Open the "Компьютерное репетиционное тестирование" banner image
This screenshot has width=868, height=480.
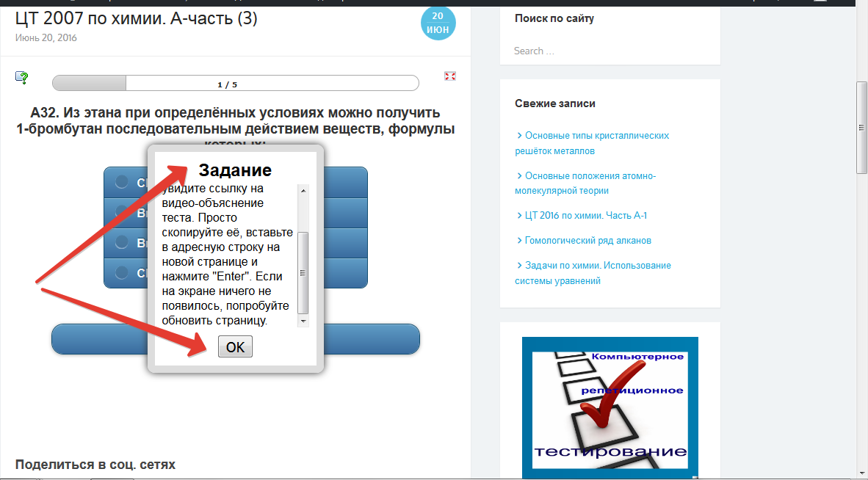[x=610, y=407]
